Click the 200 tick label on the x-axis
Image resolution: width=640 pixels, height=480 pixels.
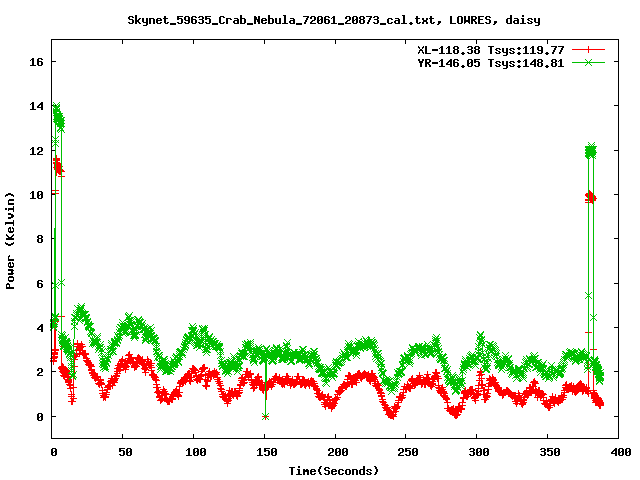pos(335,453)
